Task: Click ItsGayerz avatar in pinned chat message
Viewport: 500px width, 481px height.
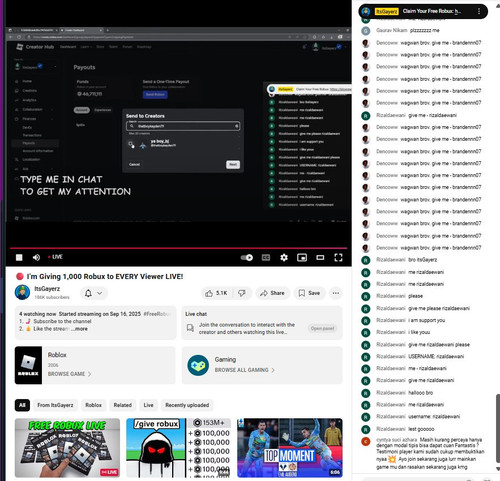Action: pos(366,11)
